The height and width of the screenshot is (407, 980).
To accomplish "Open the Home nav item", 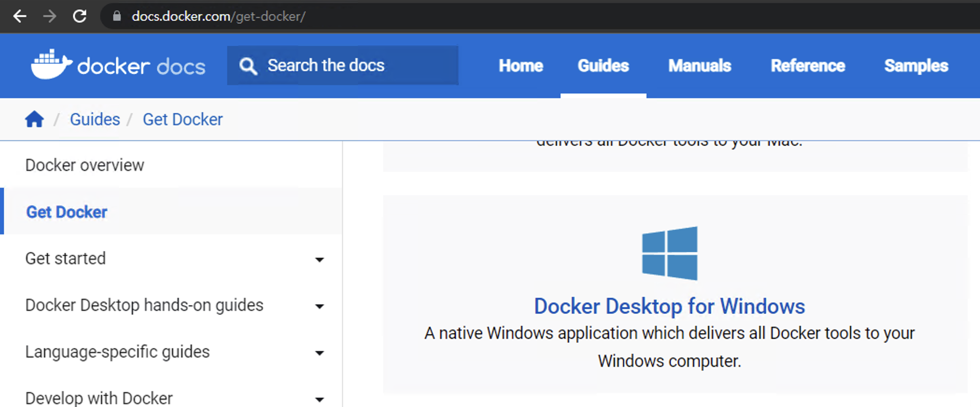I will (521, 66).
